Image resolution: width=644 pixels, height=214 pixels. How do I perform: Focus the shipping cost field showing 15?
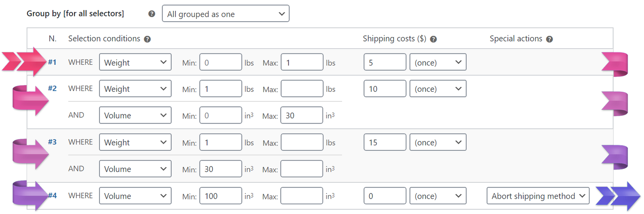pos(385,142)
